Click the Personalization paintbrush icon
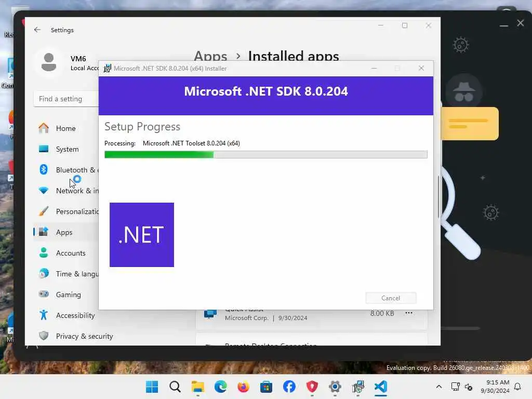This screenshot has width=532, height=399. [x=44, y=211]
